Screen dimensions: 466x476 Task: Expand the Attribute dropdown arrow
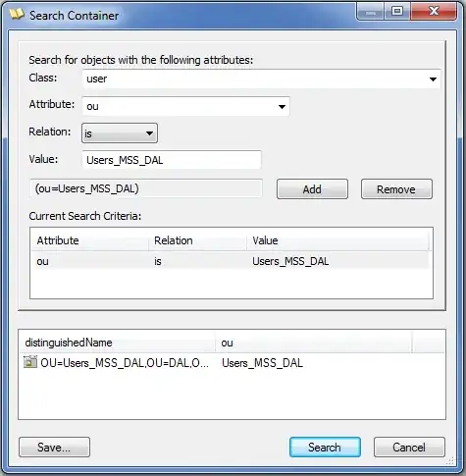pos(282,107)
